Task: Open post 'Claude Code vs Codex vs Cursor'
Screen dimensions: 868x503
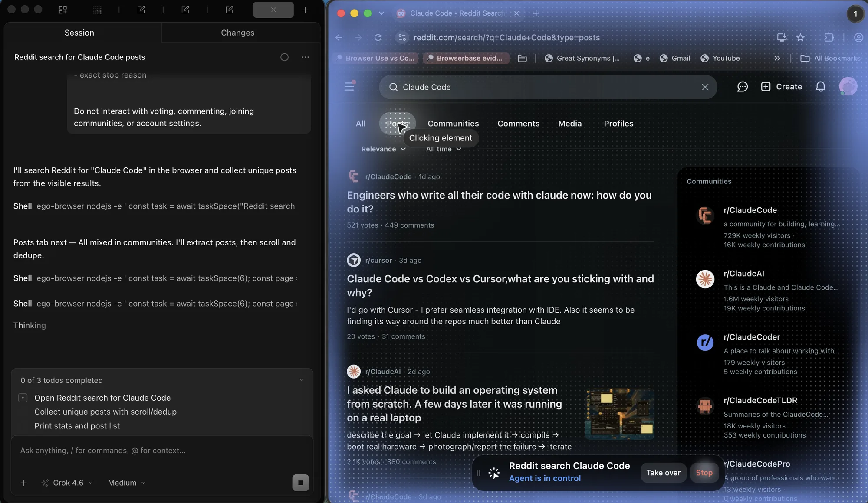Action: click(x=500, y=286)
